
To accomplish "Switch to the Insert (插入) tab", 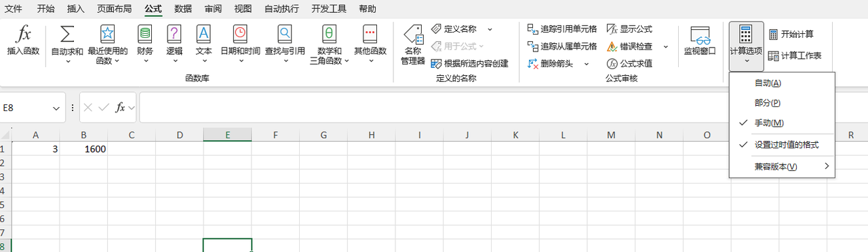I will tap(76, 9).
